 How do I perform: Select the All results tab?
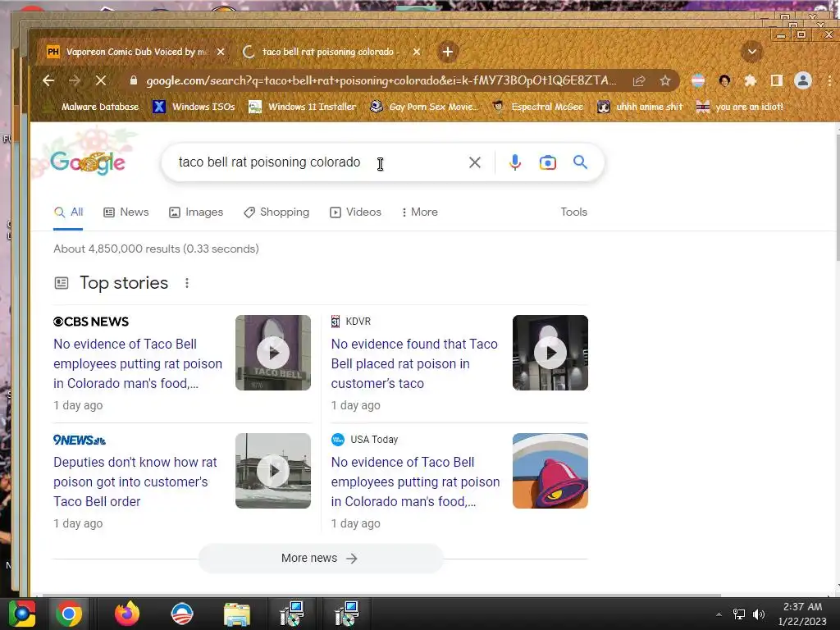tap(69, 212)
